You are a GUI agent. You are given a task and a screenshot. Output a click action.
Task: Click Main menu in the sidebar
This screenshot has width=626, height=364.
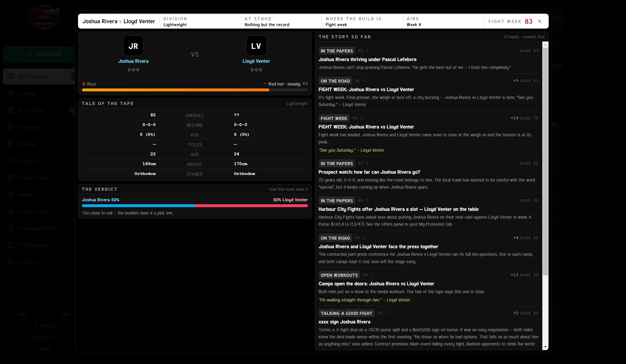(x=44, y=337)
